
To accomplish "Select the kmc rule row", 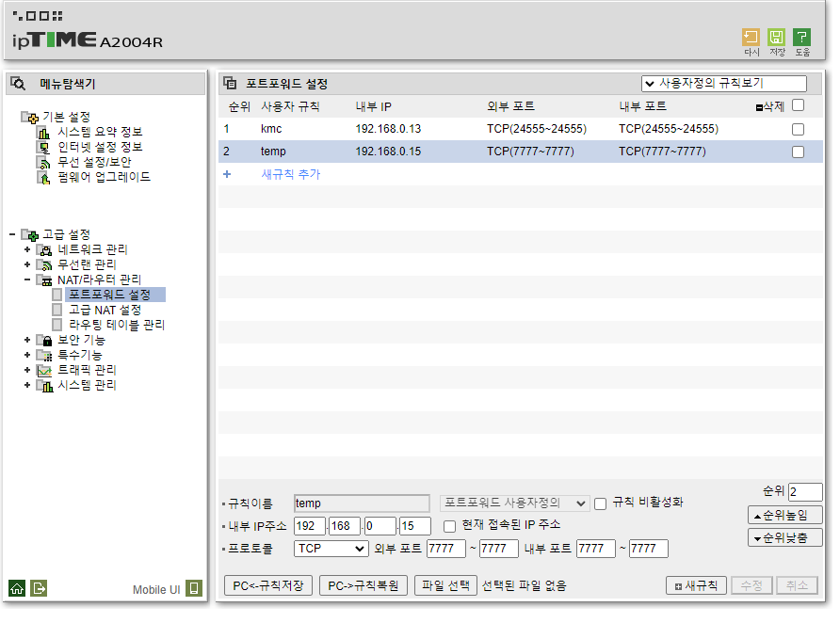I will tap(521, 129).
